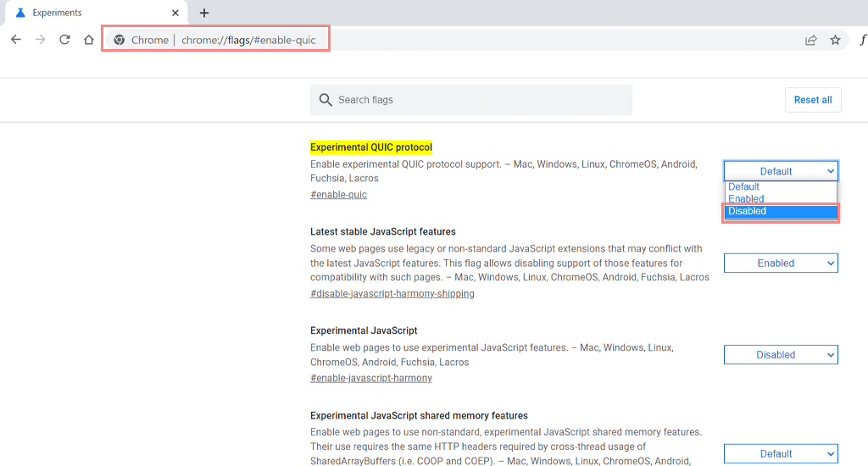Bookmark this page with star icon
The image size is (868, 466).
click(835, 40)
